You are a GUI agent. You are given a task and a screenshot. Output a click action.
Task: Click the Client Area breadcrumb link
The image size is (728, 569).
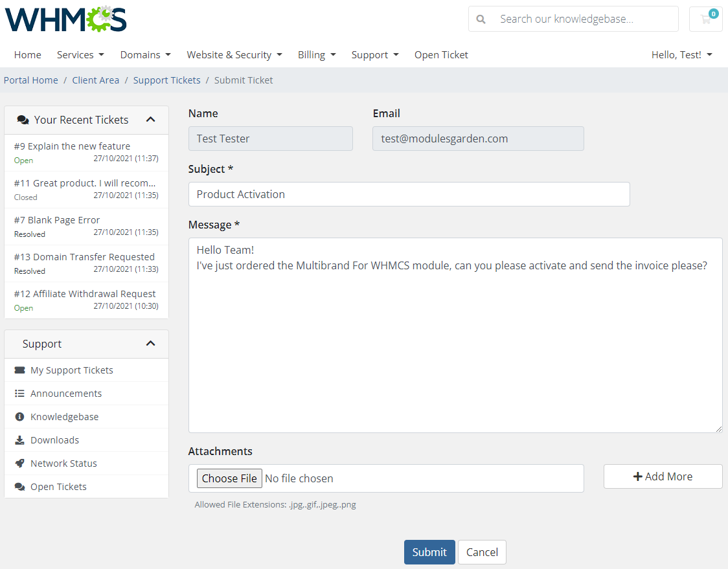click(96, 80)
